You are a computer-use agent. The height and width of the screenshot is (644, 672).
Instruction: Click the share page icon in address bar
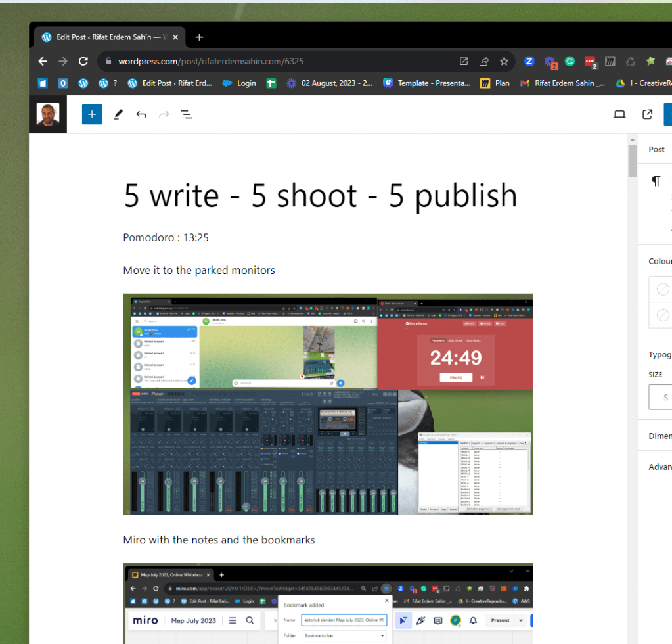tap(484, 61)
